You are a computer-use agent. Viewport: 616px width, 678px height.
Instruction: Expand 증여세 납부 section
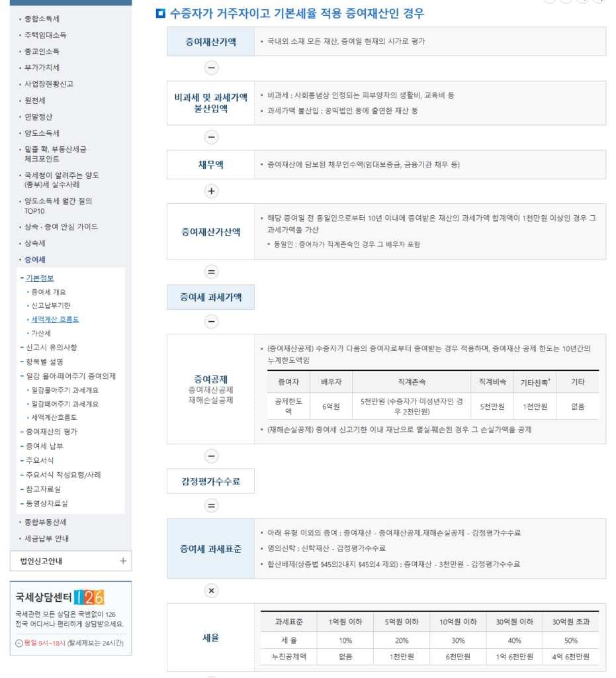point(44,446)
